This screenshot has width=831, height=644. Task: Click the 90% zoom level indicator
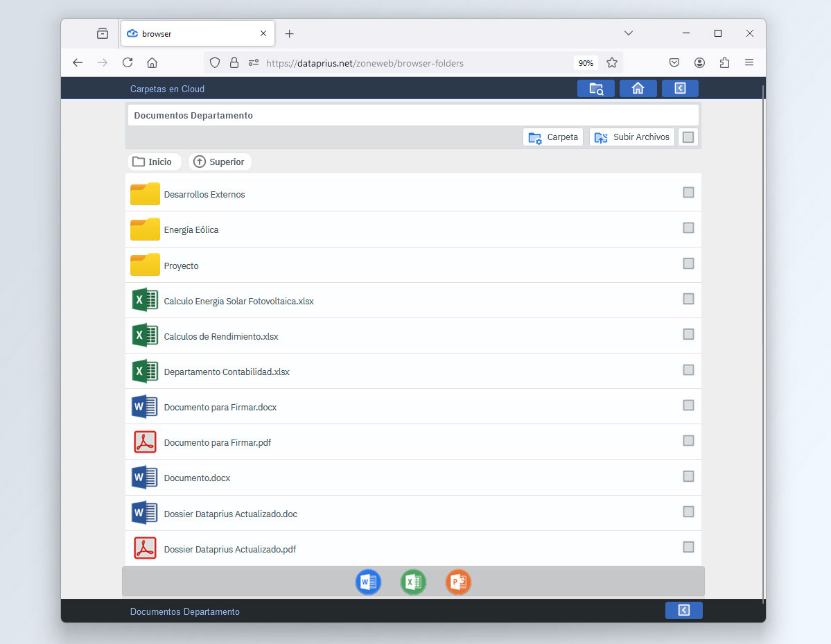click(x=586, y=63)
